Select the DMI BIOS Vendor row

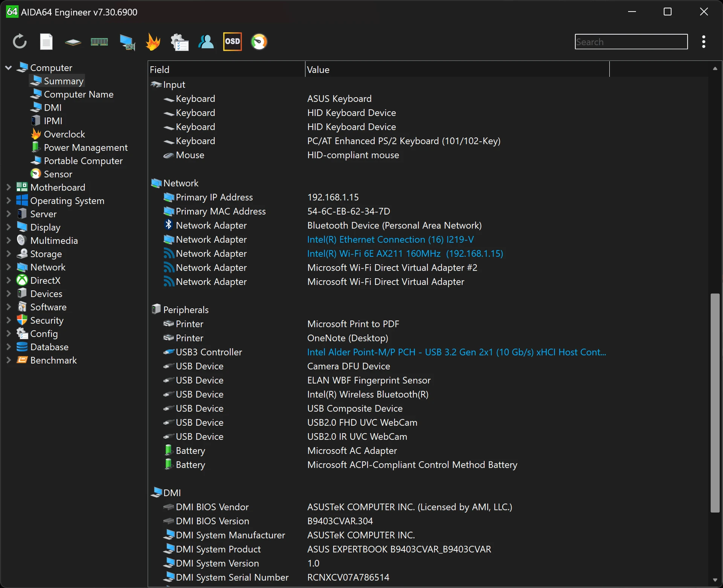pos(428,507)
